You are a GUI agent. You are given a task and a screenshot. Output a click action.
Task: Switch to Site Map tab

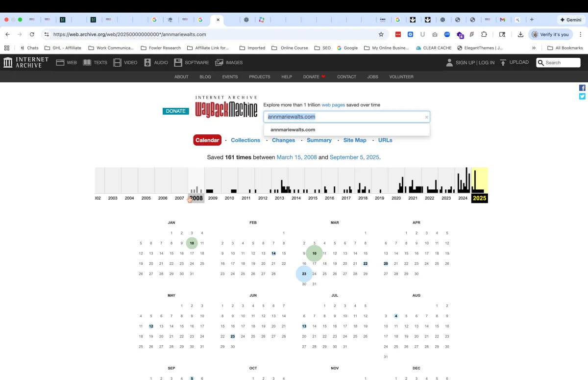(355, 140)
